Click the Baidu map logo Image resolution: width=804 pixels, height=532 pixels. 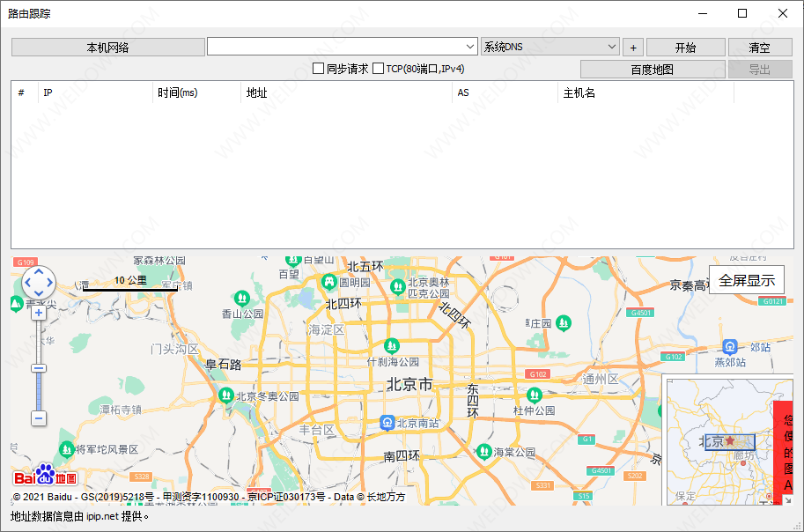pyautogui.click(x=45, y=475)
